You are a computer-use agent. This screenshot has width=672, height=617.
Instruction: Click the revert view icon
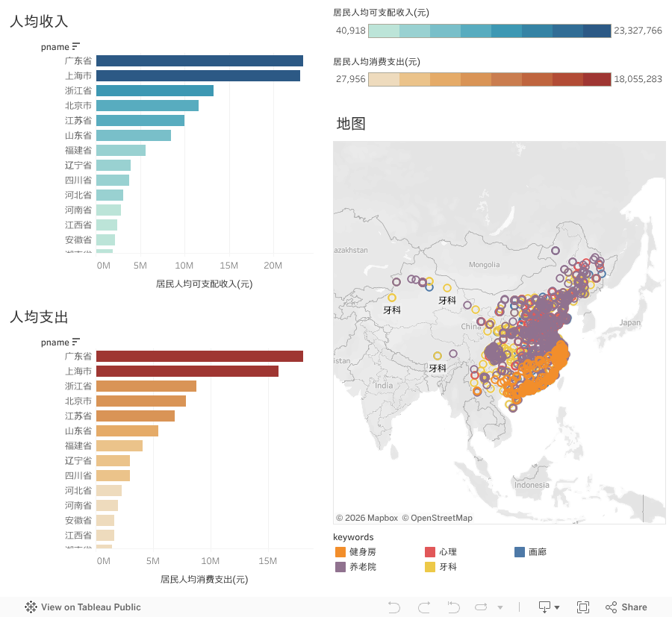pos(453,607)
